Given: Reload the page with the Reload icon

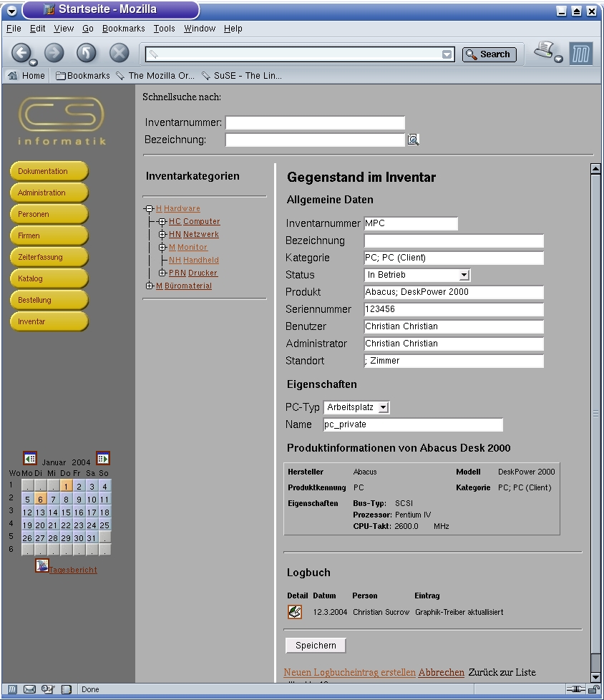Looking at the screenshot, I should coord(87,53).
